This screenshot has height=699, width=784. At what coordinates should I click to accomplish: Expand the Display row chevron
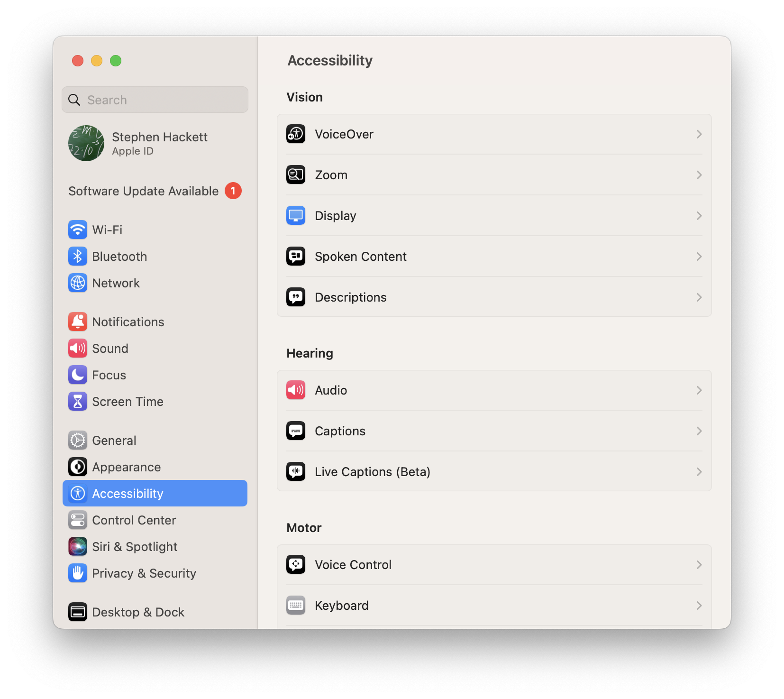coord(699,216)
